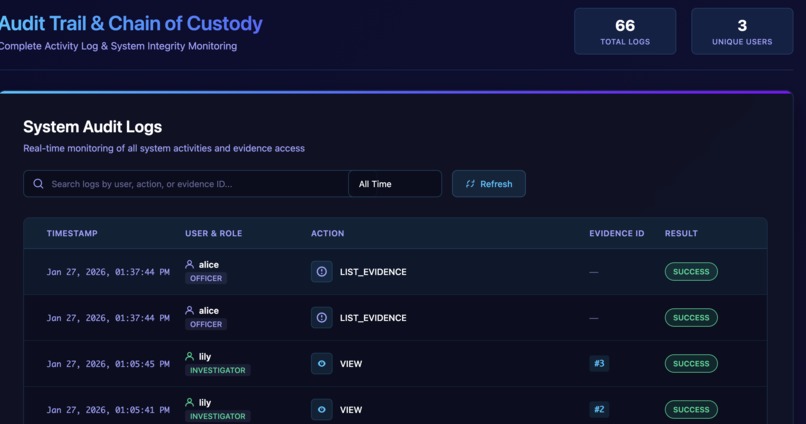The height and width of the screenshot is (424, 806).
Task: Click the ACTION column header
Action: (327, 233)
